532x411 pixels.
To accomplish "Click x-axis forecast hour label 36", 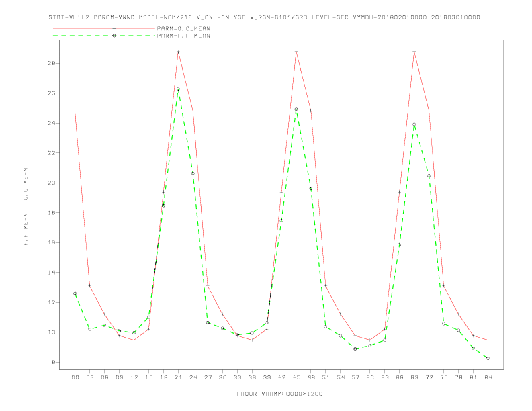I will pos(252,377).
